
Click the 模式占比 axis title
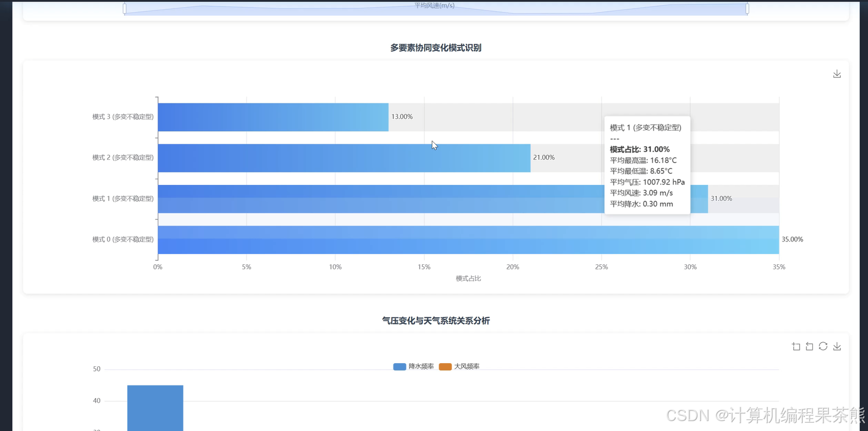[x=468, y=278]
